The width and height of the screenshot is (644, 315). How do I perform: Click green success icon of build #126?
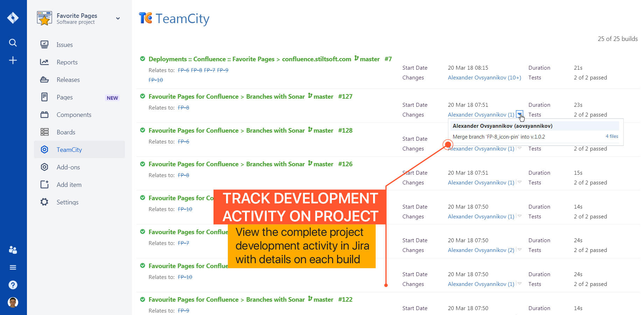[142, 164]
